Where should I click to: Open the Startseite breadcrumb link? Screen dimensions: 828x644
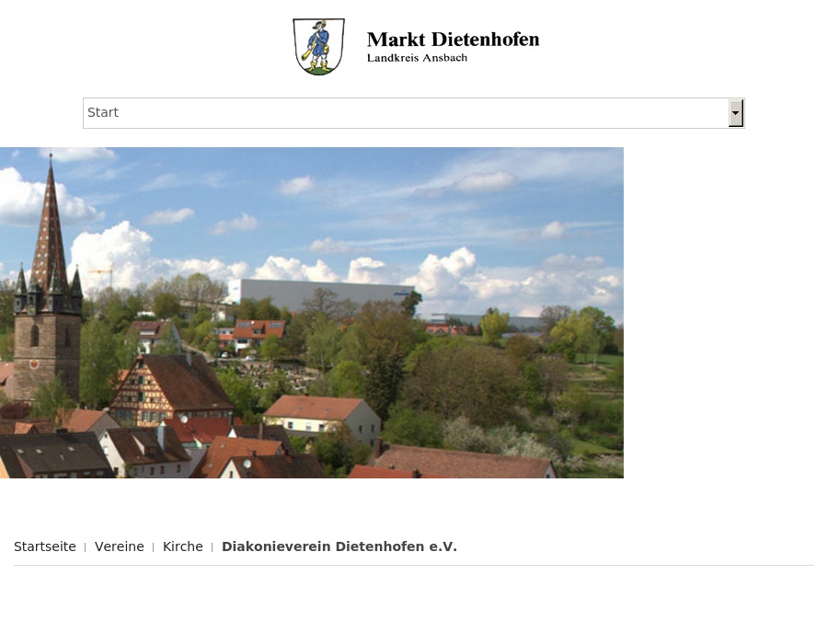point(44,546)
